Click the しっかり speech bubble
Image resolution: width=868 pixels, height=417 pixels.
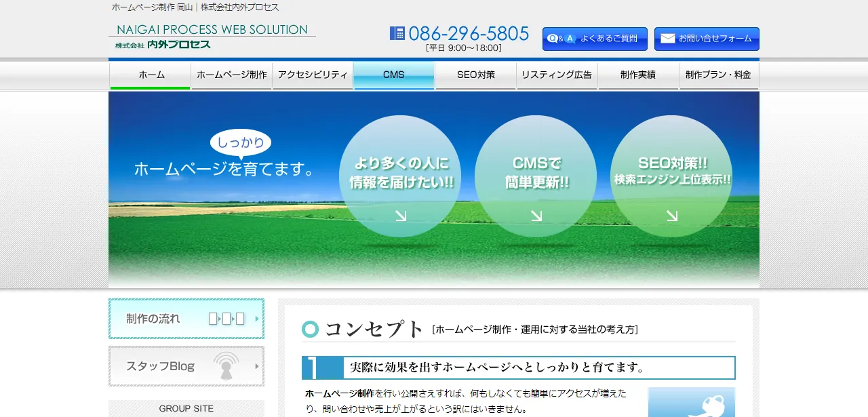(x=241, y=144)
